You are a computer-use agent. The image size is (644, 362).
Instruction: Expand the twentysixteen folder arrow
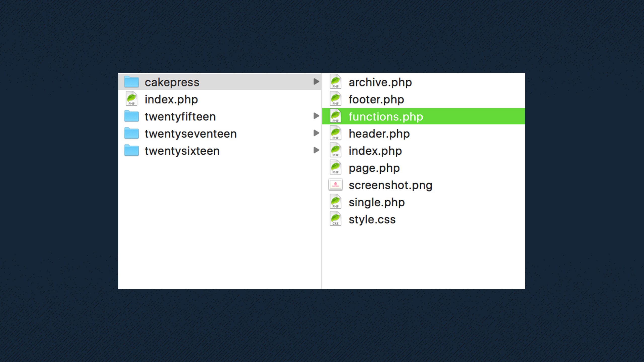pyautogui.click(x=316, y=150)
